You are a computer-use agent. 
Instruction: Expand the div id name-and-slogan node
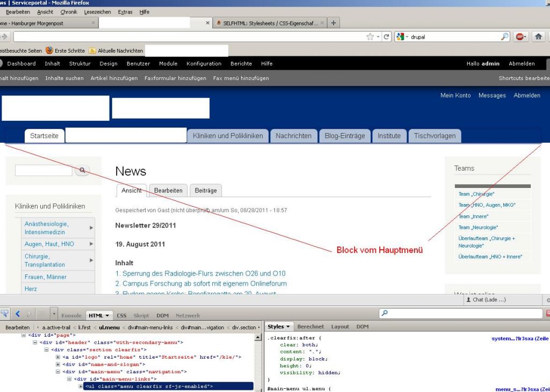[58, 365]
